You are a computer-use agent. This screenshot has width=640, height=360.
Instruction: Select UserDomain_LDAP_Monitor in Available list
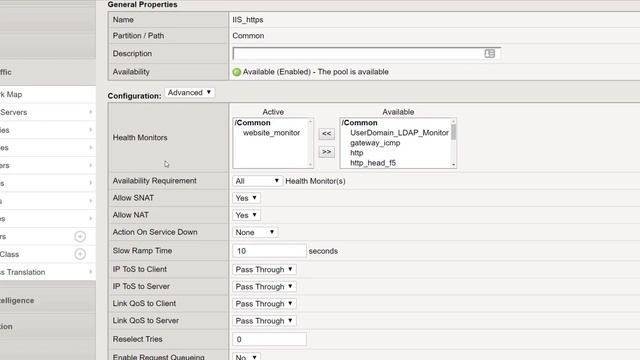tap(399, 133)
